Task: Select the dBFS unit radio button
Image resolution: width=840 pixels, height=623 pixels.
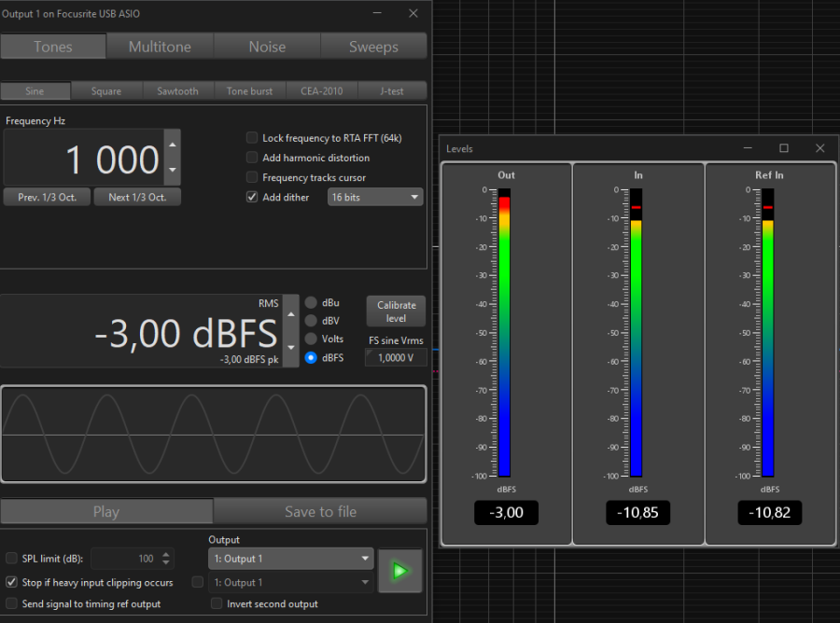Action: (x=311, y=358)
